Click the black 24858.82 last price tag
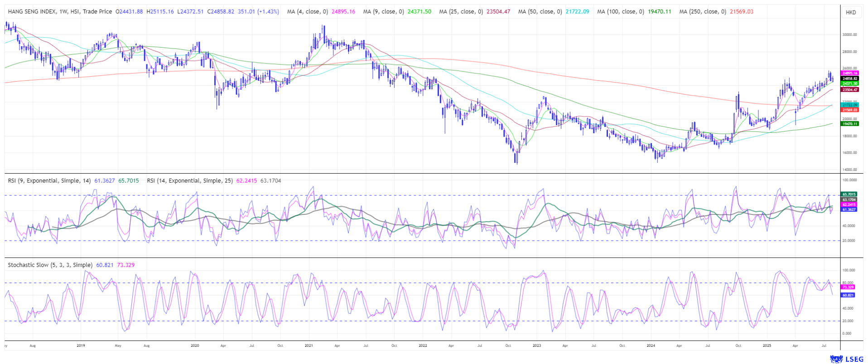868x364 pixels. [x=849, y=78]
